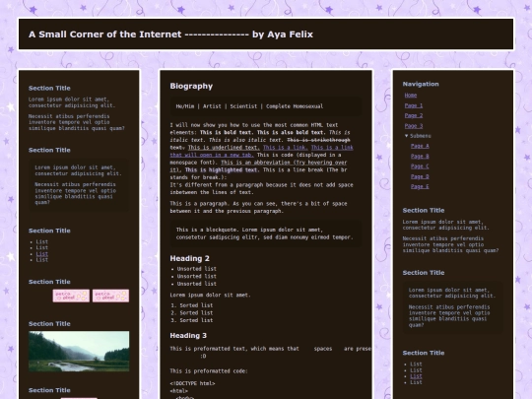Open the link 'that will open in a new tab'
The width and height of the screenshot is (532, 399).
(x=212, y=155)
